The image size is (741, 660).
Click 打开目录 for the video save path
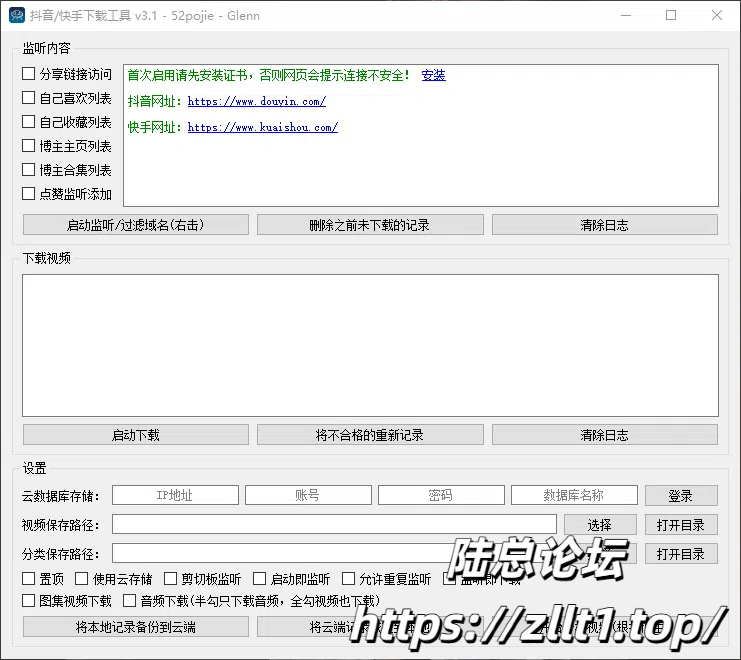tap(681, 524)
